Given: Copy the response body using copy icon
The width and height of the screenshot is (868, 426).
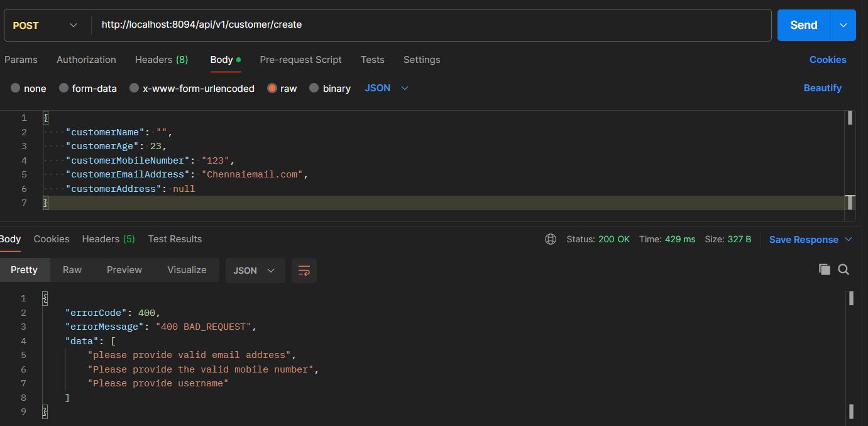Looking at the screenshot, I should 824,269.
